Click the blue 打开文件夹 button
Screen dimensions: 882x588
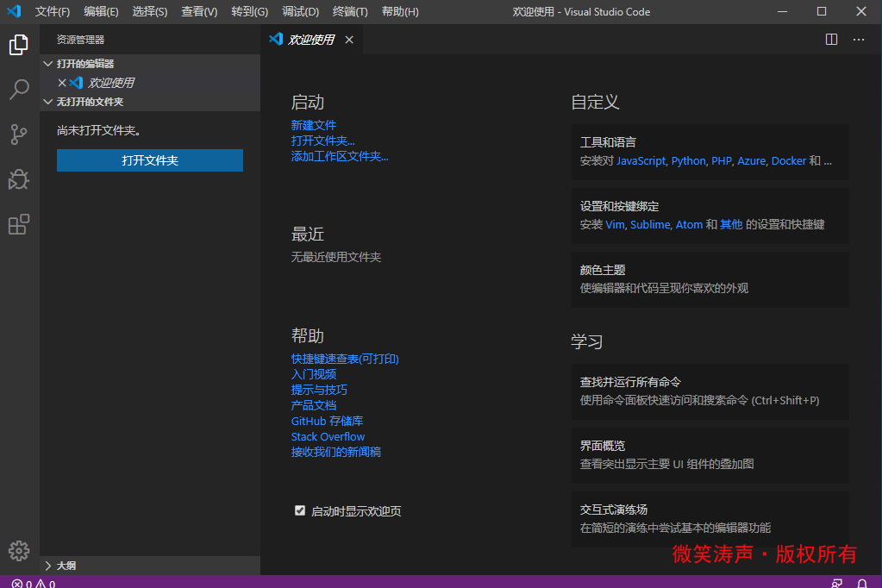point(150,160)
